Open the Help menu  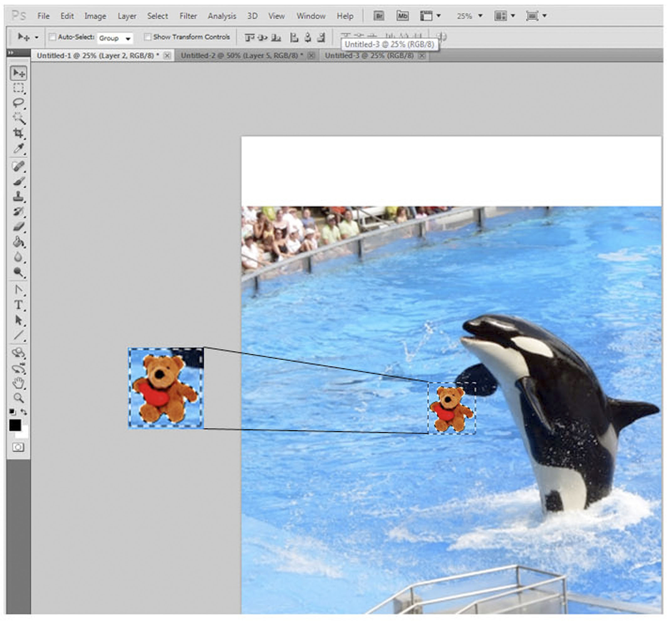pos(345,16)
